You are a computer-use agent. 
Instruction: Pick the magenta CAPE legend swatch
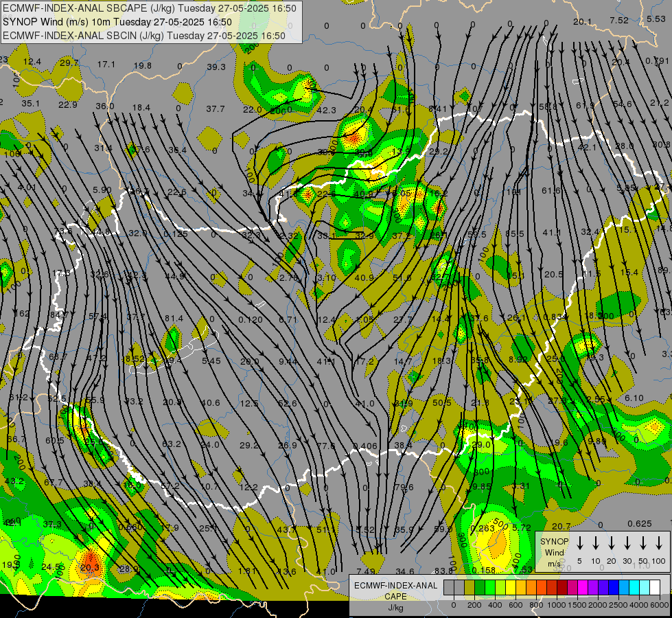tap(583, 588)
